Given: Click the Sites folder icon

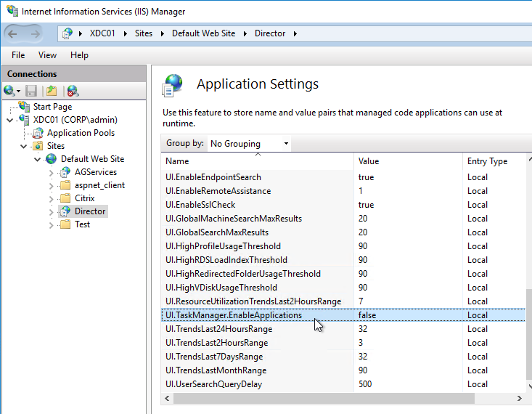Looking at the screenshot, I should tap(38, 146).
